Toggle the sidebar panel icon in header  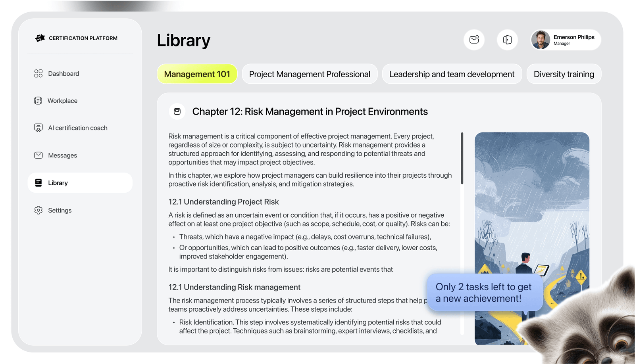tap(507, 40)
